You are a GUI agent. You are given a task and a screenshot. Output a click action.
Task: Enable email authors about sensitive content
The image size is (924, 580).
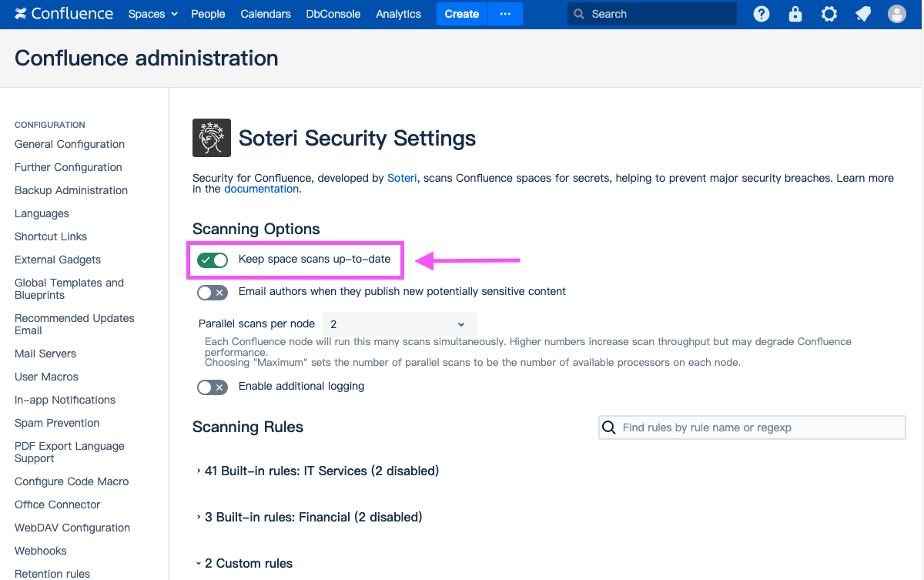click(x=213, y=292)
